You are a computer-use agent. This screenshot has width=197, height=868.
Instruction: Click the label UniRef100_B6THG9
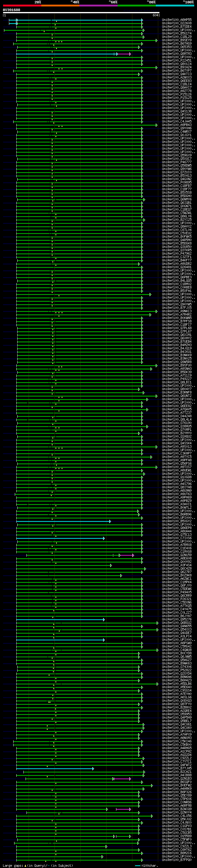tap(177, 43)
